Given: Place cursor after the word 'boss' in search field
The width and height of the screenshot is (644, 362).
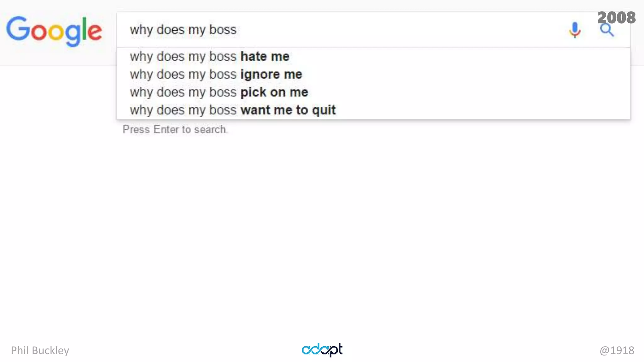Looking at the screenshot, I should 237,30.
